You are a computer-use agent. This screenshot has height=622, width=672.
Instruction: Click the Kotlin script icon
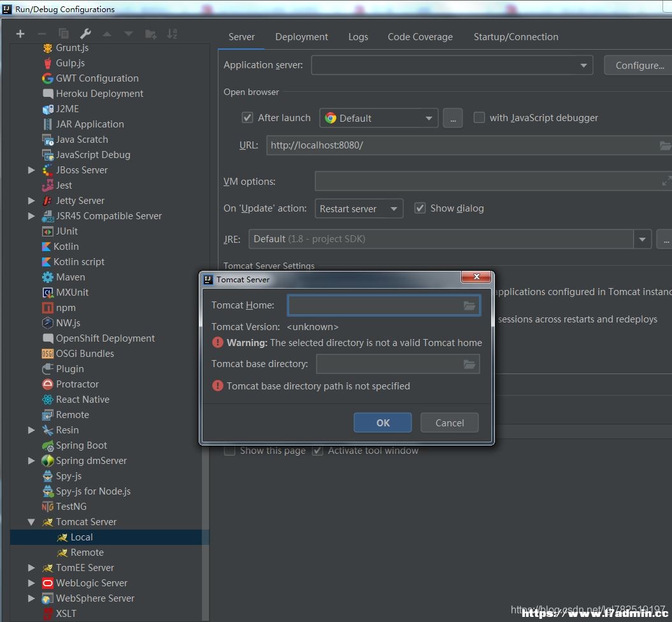pos(46,262)
